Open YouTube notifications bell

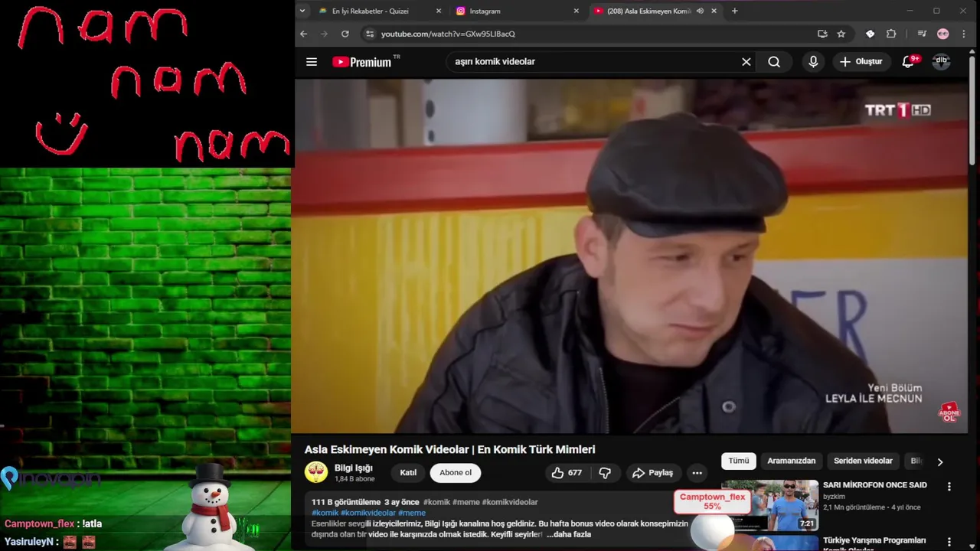point(908,62)
